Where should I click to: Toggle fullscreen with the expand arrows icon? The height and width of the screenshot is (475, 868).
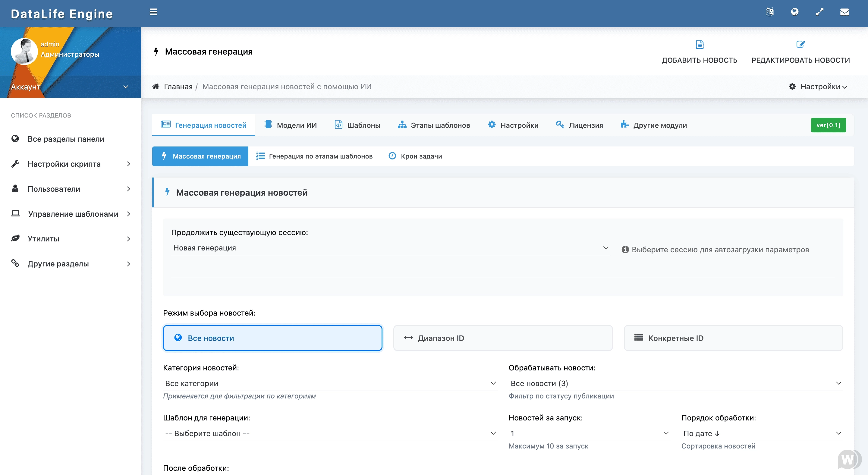pos(819,12)
